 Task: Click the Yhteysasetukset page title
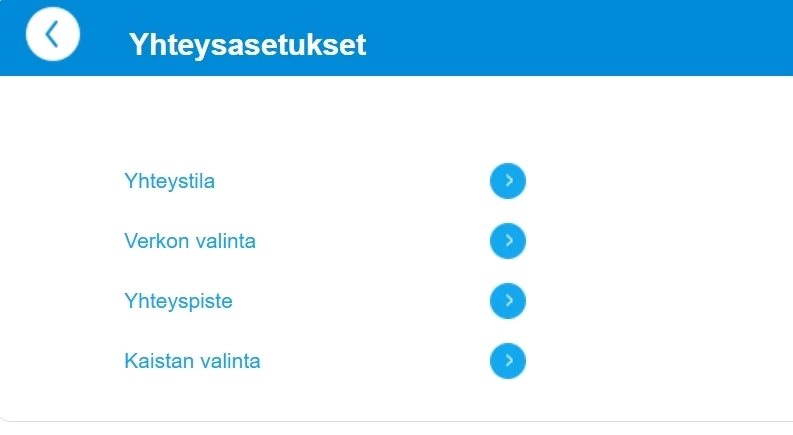[247, 45]
